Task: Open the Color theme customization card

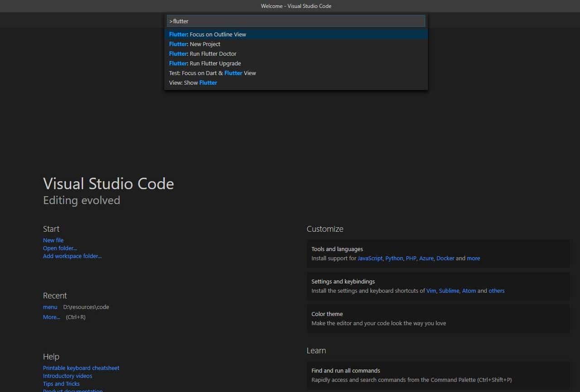Action: pyautogui.click(x=438, y=319)
